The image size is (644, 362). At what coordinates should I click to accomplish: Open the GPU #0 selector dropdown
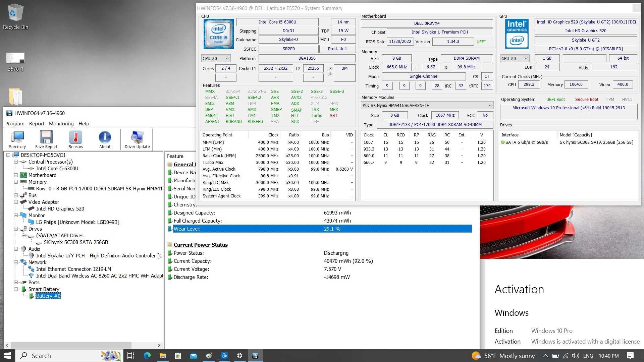[x=515, y=58]
